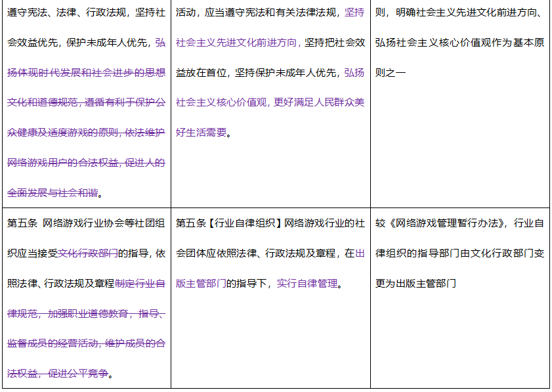Click the line '版主管部门的指导下，实行自律管理'
The image size is (552, 392).
click(x=259, y=283)
